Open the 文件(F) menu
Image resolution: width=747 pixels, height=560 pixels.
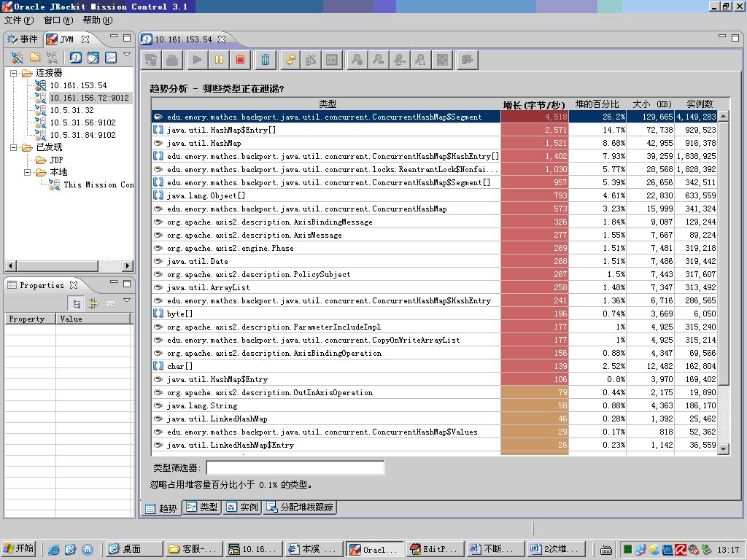coord(19,20)
